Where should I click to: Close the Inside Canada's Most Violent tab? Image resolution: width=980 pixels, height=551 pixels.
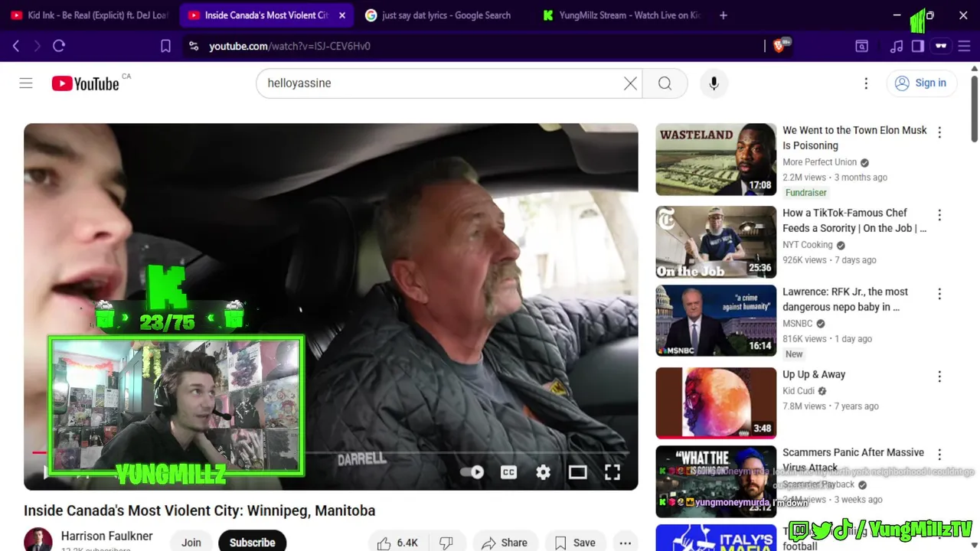342,15
